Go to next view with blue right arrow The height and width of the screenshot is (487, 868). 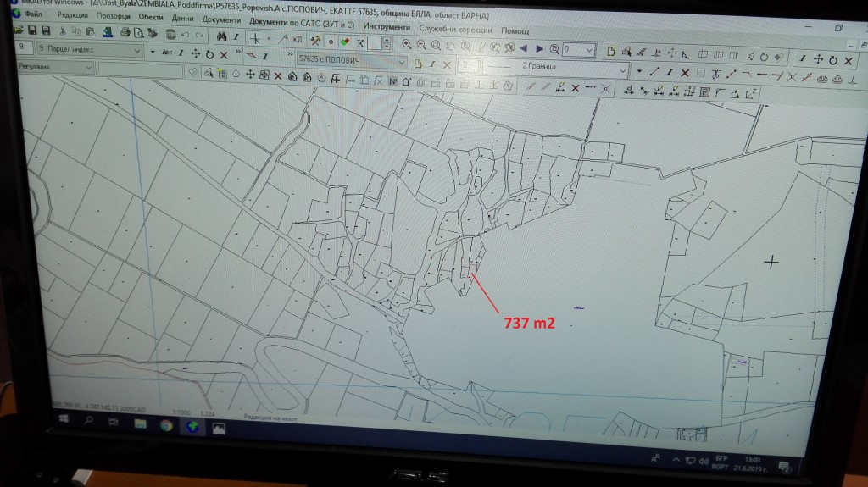pos(537,48)
